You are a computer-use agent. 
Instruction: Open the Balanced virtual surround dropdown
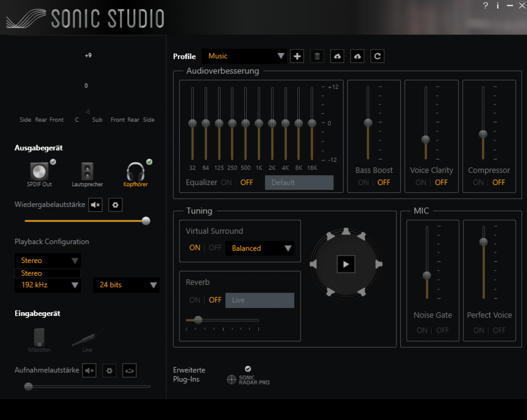tap(260, 248)
